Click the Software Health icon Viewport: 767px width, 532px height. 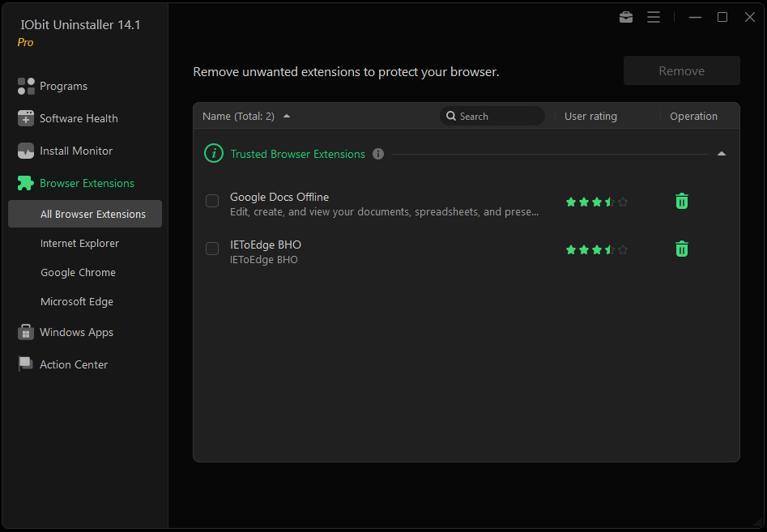(26, 118)
